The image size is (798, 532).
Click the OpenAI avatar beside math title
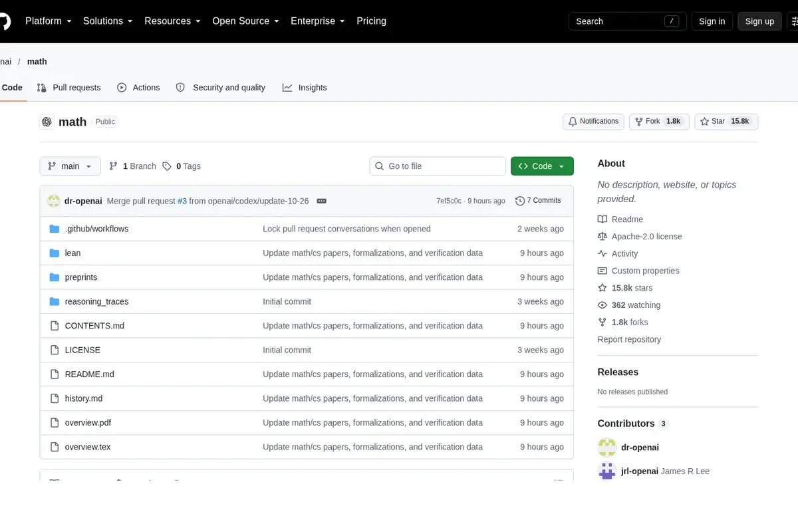tap(47, 122)
